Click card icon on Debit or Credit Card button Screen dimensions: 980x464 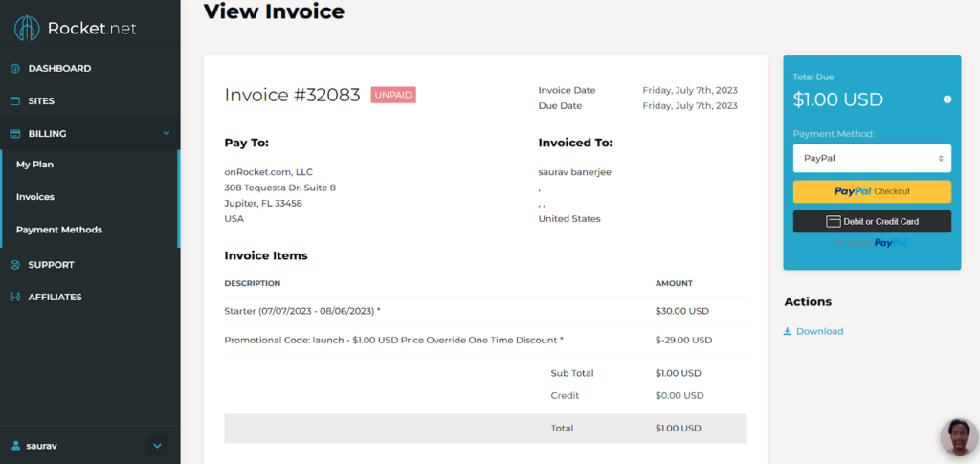(833, 221)
